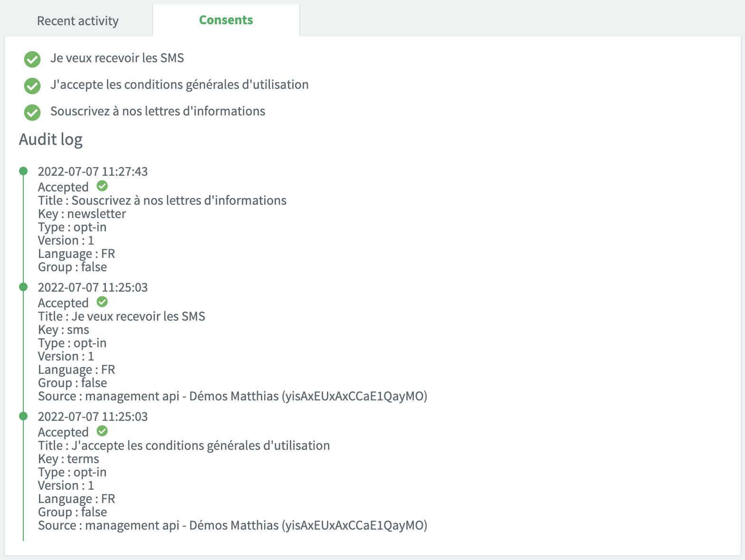Screen dimensions: 745x560
Task: Click Accepted checkmark in newsletter audit entry
Action: pyautogui.click(x=102, y=186)
